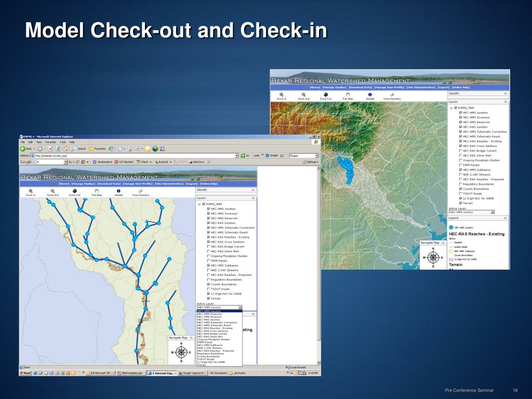Click Active Layer dropdown arrow in IE window
The image size is (532, 399).
[240, 308]
